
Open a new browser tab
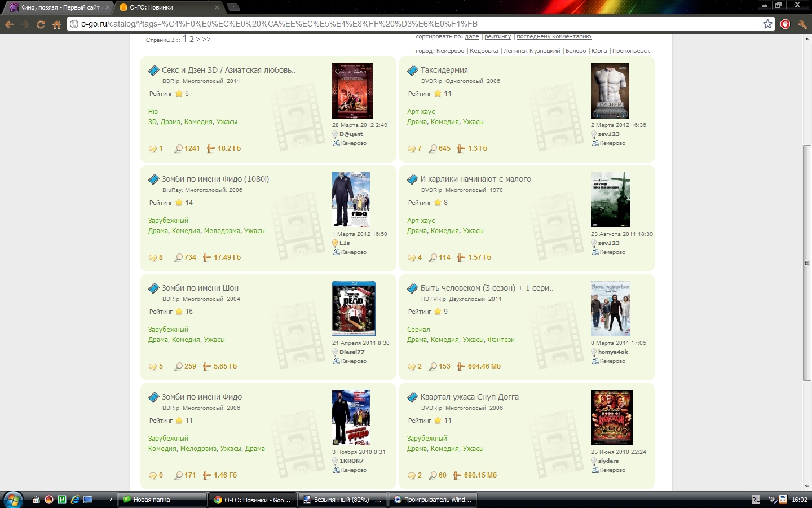(233, 7)
